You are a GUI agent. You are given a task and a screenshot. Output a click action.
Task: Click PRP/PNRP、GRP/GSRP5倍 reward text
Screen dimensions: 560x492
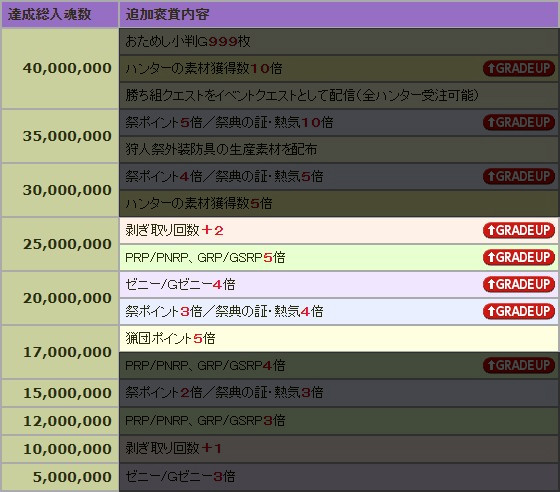[x=205, y=257]
